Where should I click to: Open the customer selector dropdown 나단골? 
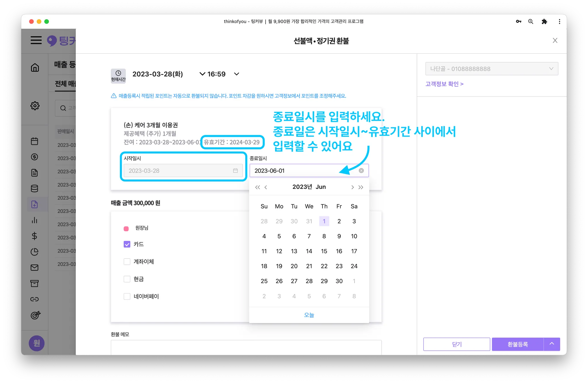[492, 69]
